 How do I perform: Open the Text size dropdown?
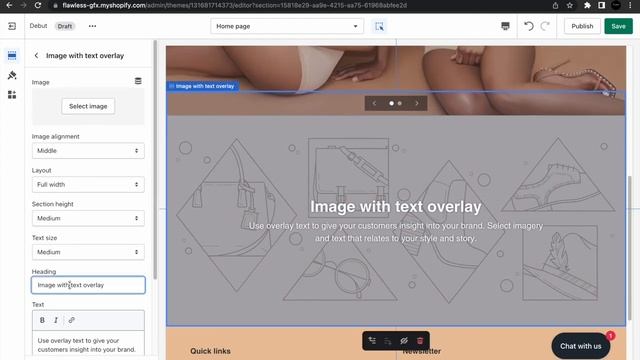click(88, 252)
